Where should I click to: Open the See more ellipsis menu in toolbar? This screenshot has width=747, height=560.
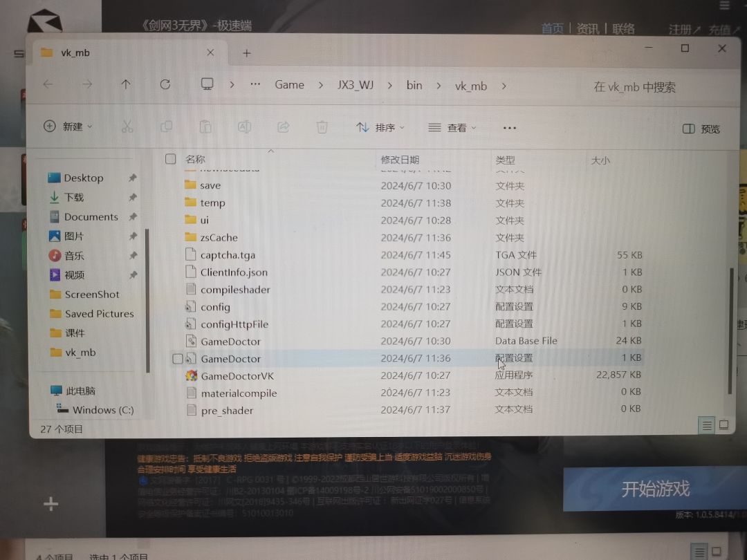[509, 128]
